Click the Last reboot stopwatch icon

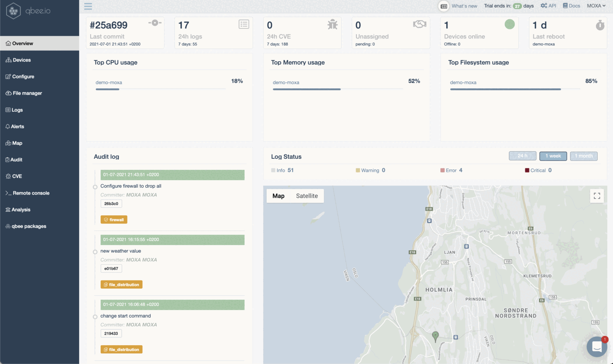pos(600,25)
